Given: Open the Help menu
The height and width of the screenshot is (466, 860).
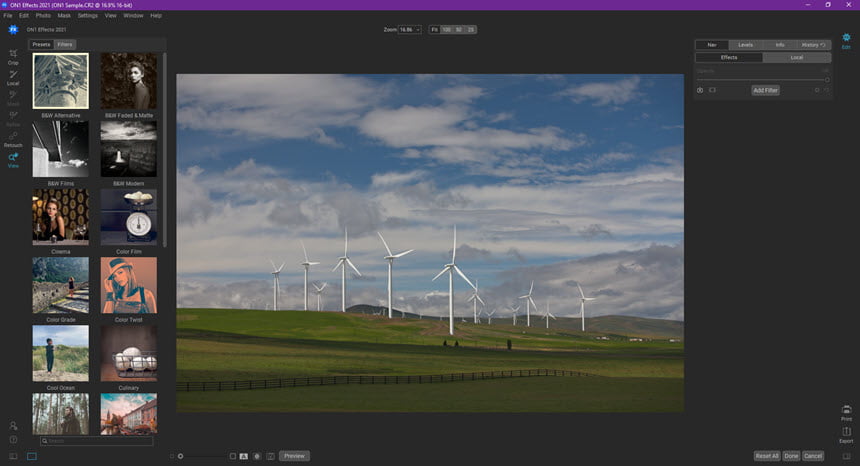Looking at the screenshot, I should 156,15.
